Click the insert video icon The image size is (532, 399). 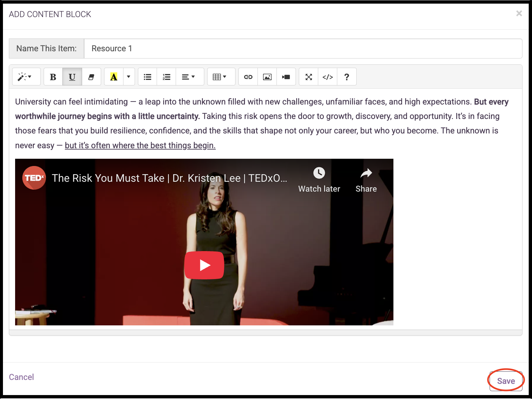click(286, 77)
